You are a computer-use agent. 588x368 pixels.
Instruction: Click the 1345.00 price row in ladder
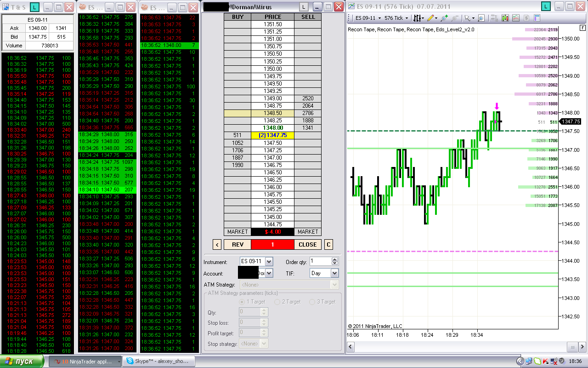pyautogui.click(x=273, y=217)
